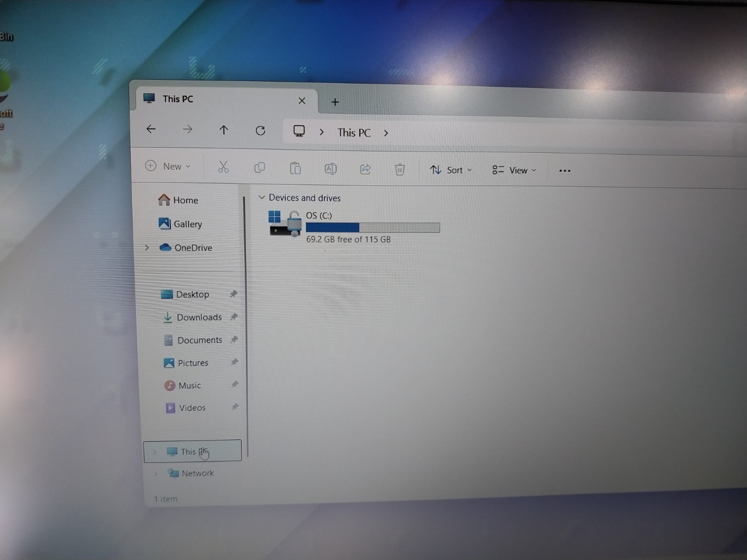This screenshot has height=560, width=747.
Task: Click the Cut scissors icon
Action: pos(223,167)
